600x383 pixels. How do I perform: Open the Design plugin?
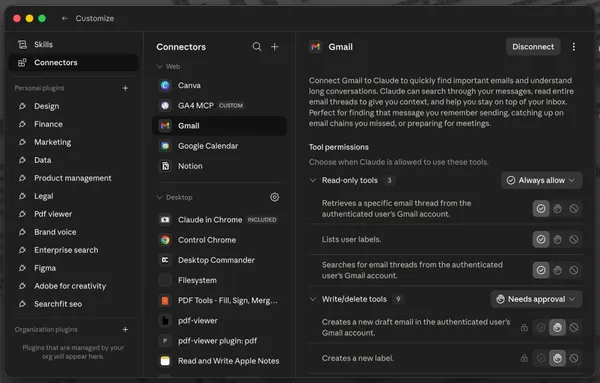point(73,106)
